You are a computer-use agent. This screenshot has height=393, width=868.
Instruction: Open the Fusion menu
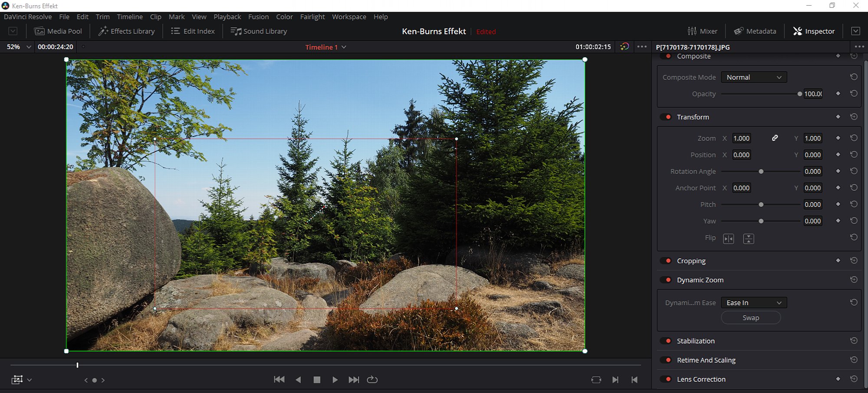[258, 17]
